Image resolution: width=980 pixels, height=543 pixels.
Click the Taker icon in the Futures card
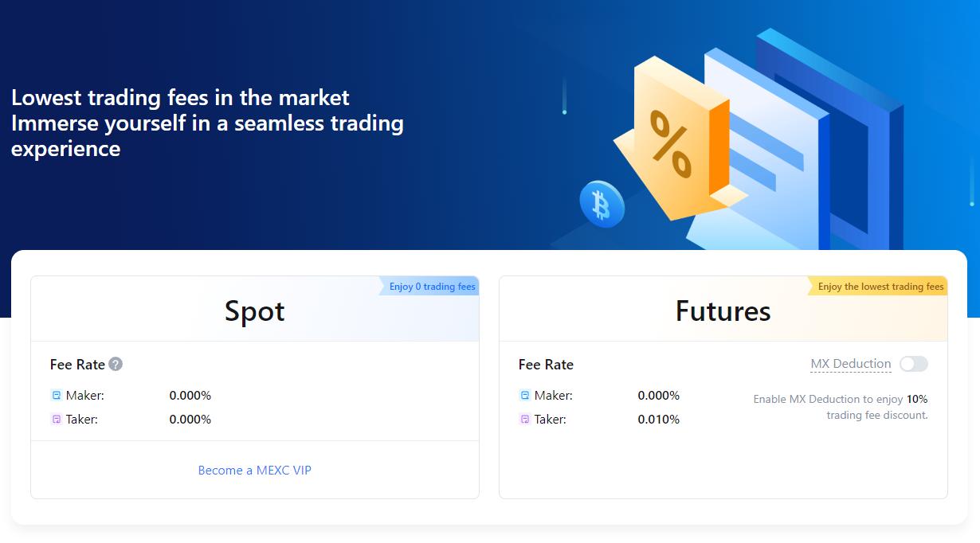point(523,419)
